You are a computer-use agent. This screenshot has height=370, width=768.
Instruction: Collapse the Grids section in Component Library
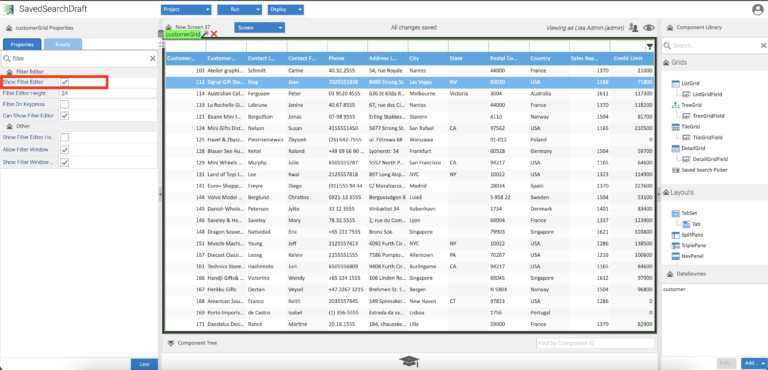coord(667,63)
